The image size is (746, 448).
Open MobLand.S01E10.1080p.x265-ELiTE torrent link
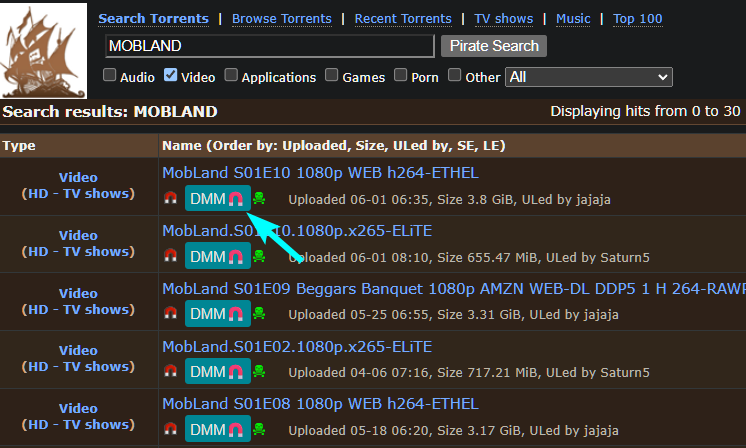[x=297, y=231]
